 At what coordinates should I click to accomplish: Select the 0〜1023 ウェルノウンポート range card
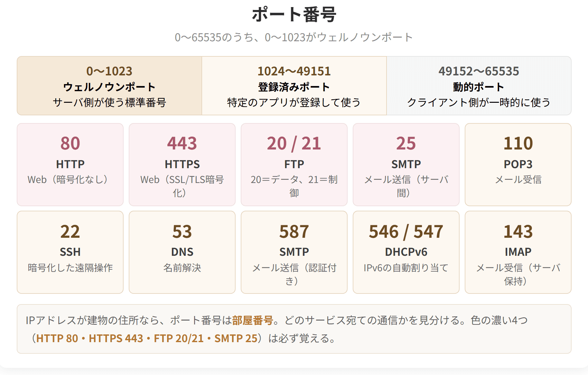109,86
